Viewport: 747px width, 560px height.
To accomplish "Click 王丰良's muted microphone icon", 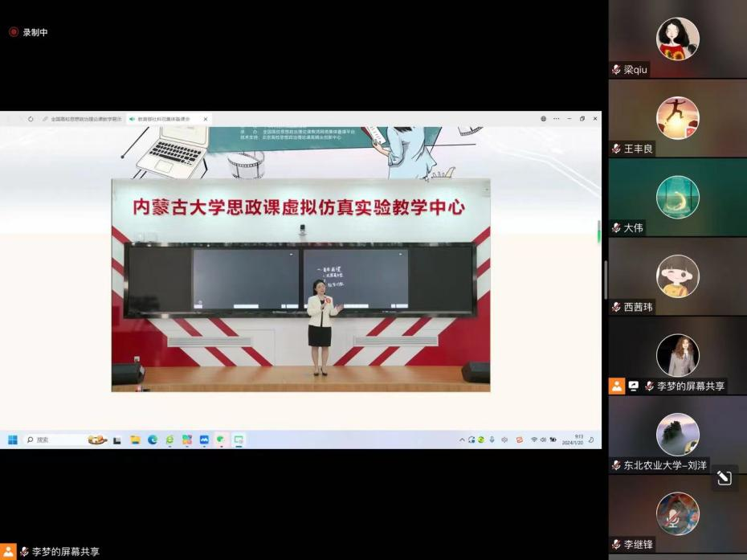I will [x=616, y=149].
